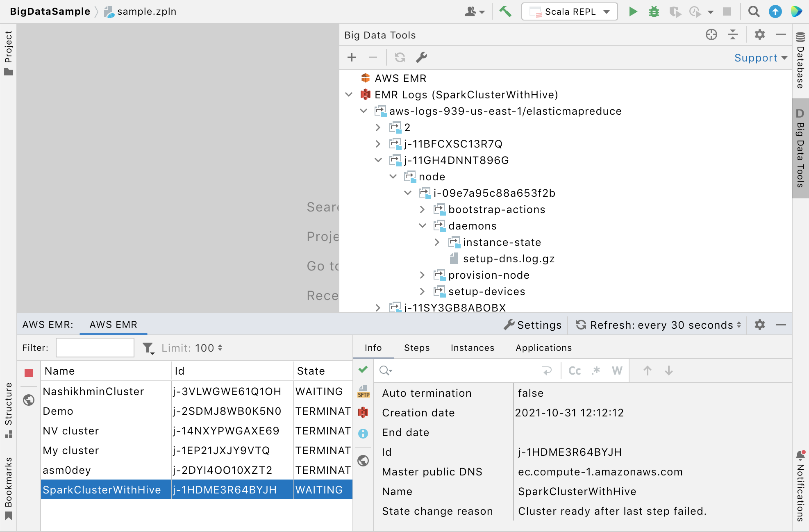Screen dimensions: 809x532
Task: Select the AWS EMR bottom tab
Action: coord(114,325)
